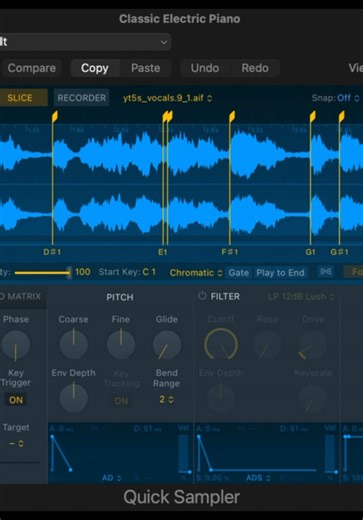Click the filter envelope decay point
Screen dimensions: 363x520
click(211, 470)
